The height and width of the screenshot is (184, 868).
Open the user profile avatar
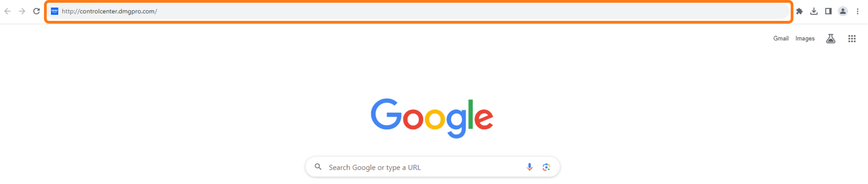(843, 11)
